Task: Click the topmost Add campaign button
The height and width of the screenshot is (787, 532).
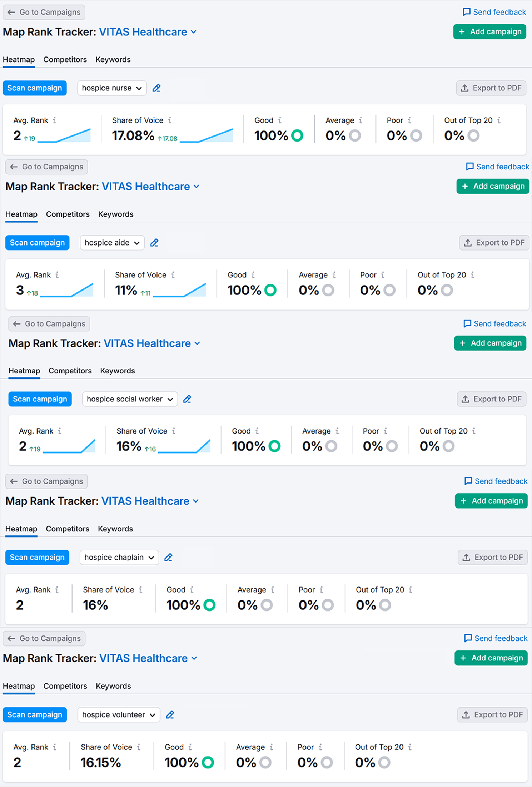Action: pyautogui.click(x=489, y=32)
